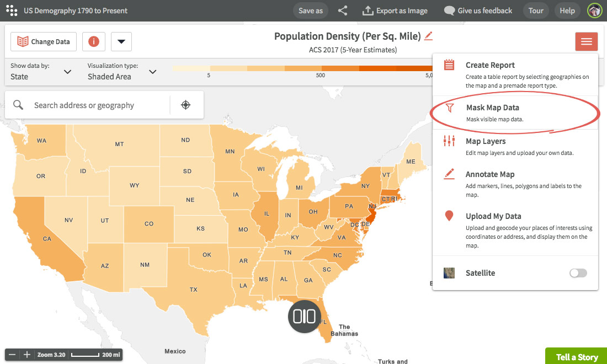
Task: Click the darkest orange legend swatch
Action: [x=414, y=68]
